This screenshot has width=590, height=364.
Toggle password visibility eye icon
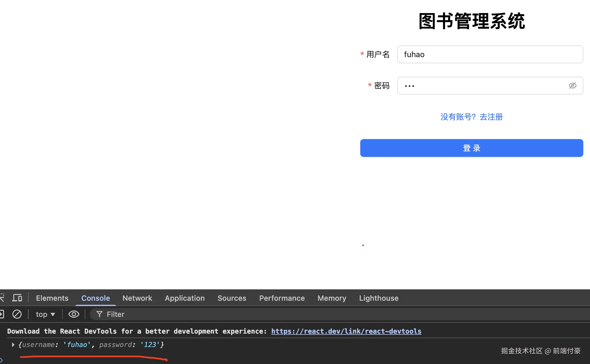(x=572, y=86)
